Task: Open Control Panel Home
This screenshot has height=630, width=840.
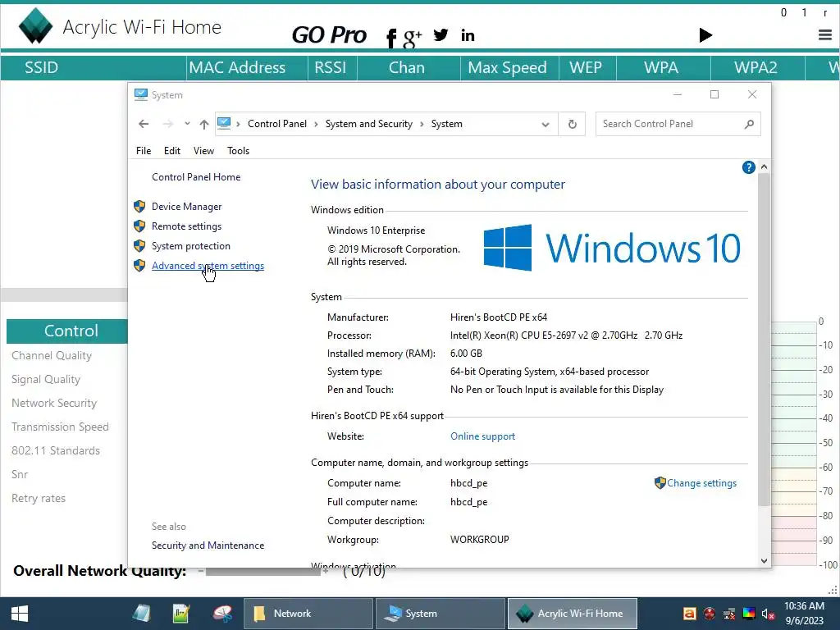Action: (196, 177)
